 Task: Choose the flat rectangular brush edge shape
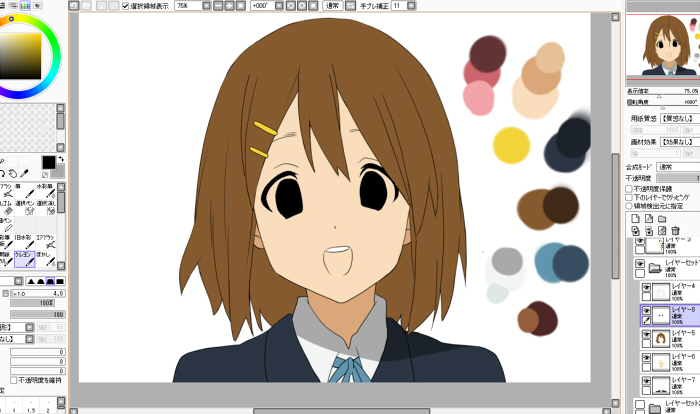click(60, 281)
